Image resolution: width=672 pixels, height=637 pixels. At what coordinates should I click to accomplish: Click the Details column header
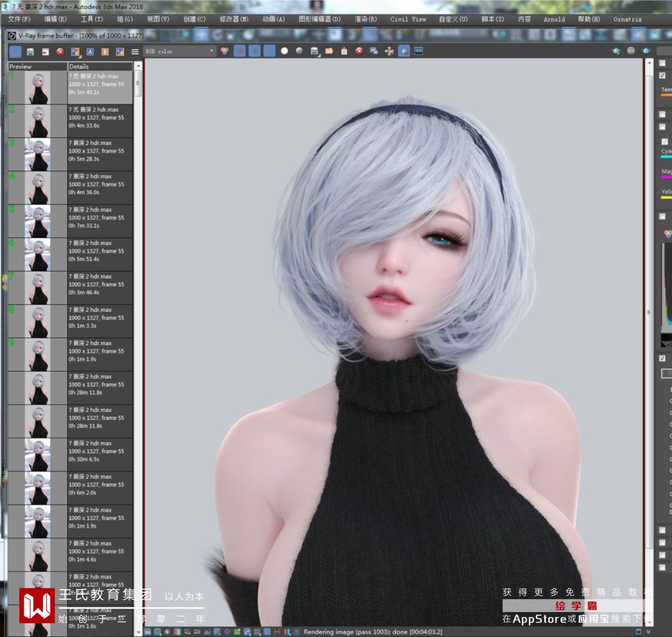[x=100, y=67]
